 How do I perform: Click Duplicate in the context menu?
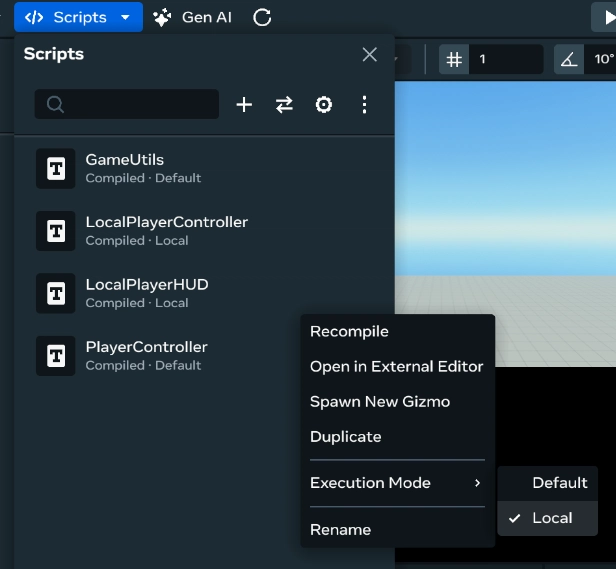(345, 437)
